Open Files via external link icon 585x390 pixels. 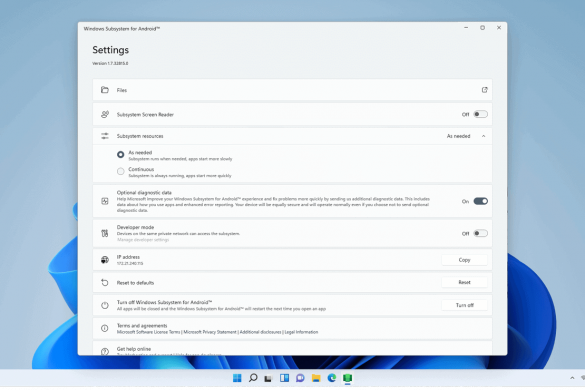(x=484, y=90)
